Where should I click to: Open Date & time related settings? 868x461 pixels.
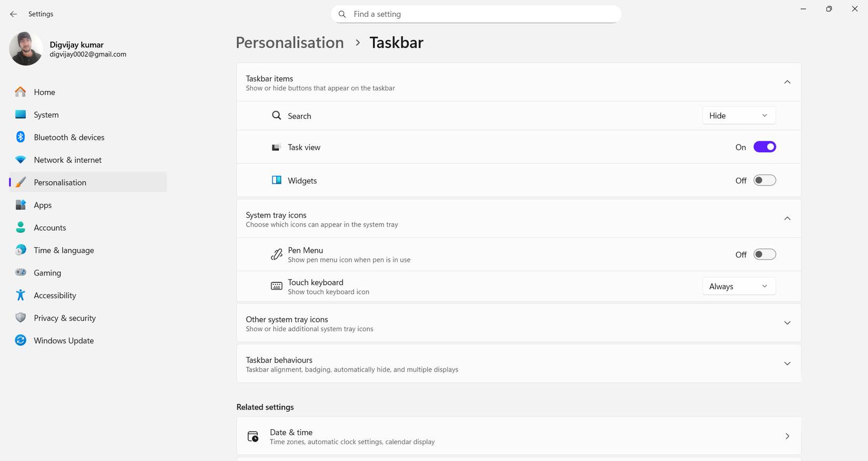point(518,436)
